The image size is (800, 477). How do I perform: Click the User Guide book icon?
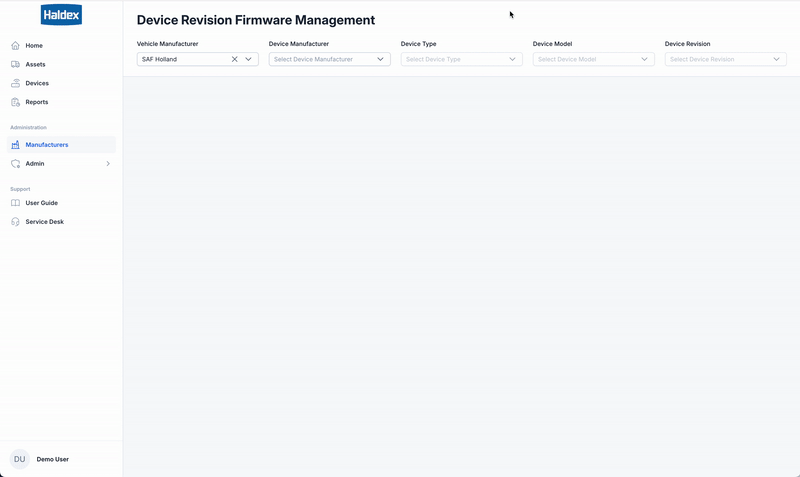(x=15, y=203)
